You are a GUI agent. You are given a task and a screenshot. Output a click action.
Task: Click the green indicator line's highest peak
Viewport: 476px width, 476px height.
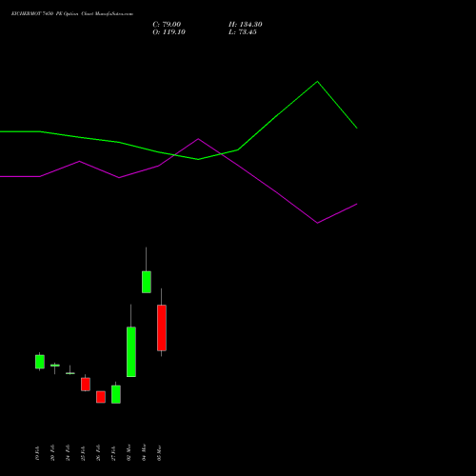317,82
